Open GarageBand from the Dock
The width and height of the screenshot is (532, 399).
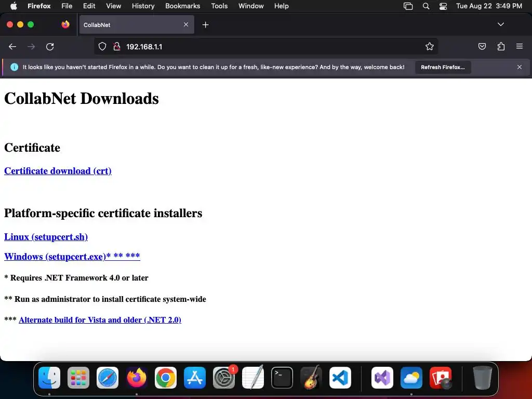tap(311, 378)
